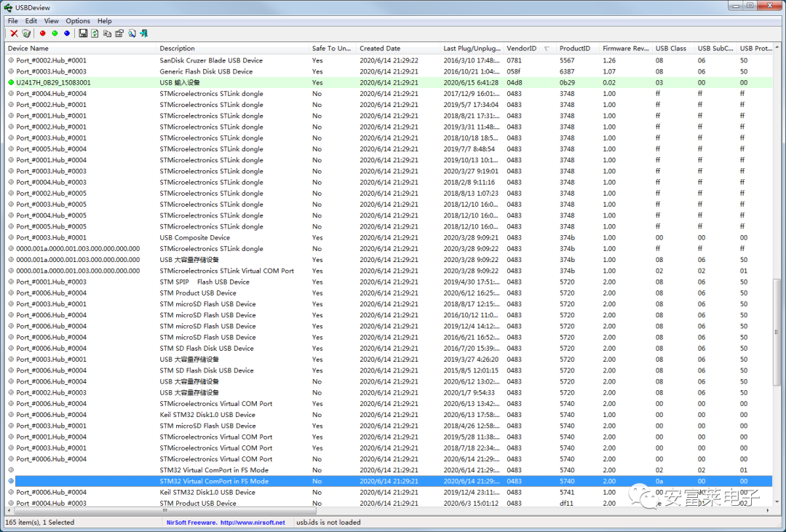Select SanDisk Cruzer Blade USB Device description
Image resolution: width=786 pixels, height=532 pixels.
click(x=211, y=60)
